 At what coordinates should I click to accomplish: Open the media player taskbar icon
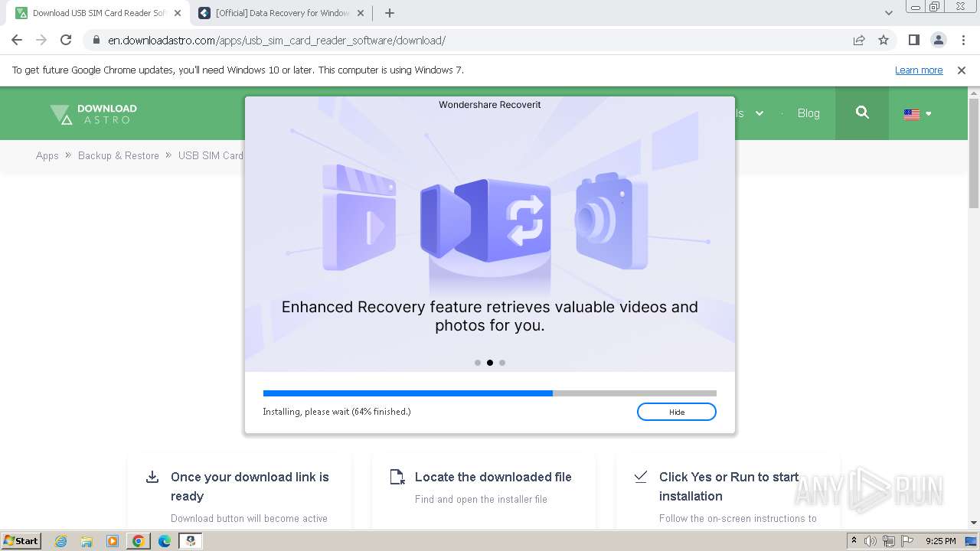[x=113, y=541]
